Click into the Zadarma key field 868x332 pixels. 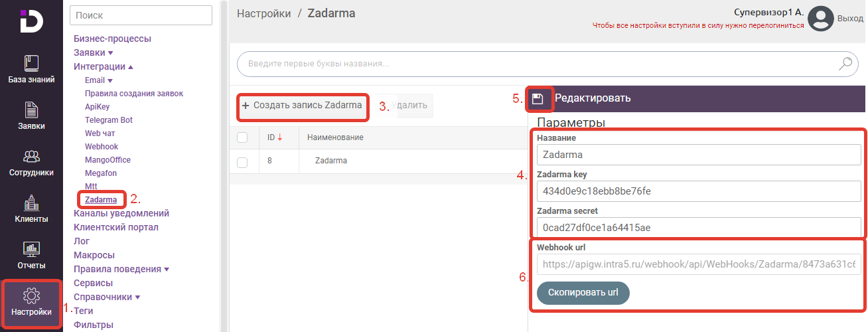699,191
